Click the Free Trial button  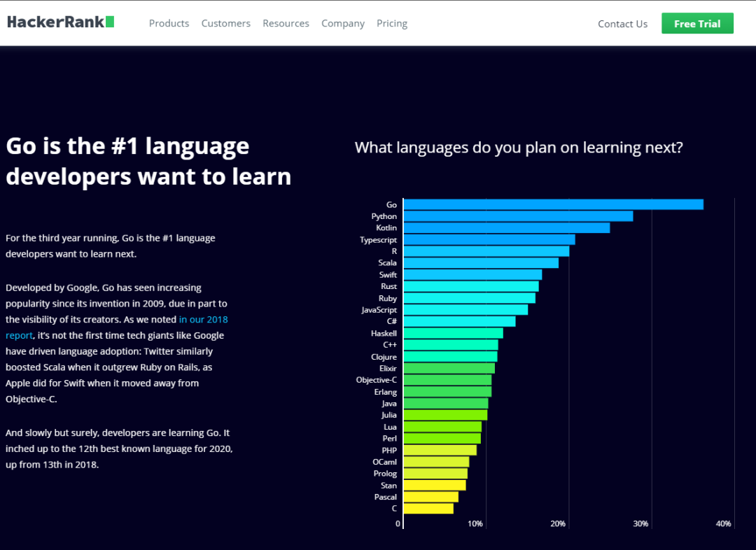(x=697, y=24)
